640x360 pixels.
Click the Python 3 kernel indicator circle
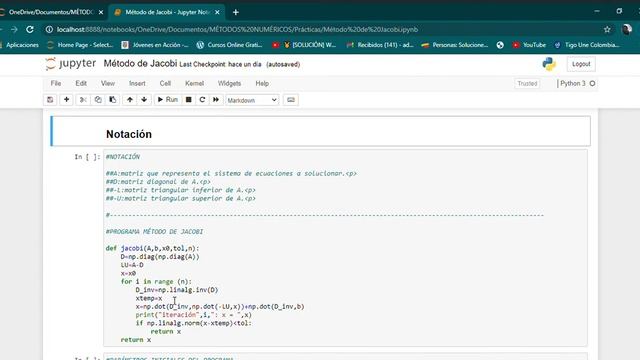[592, 83]
